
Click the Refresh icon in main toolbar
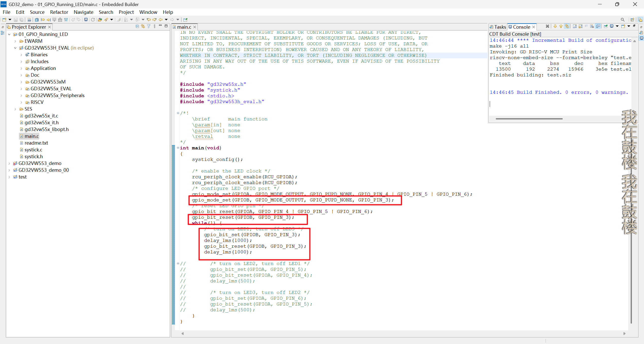tap(93, 20)
